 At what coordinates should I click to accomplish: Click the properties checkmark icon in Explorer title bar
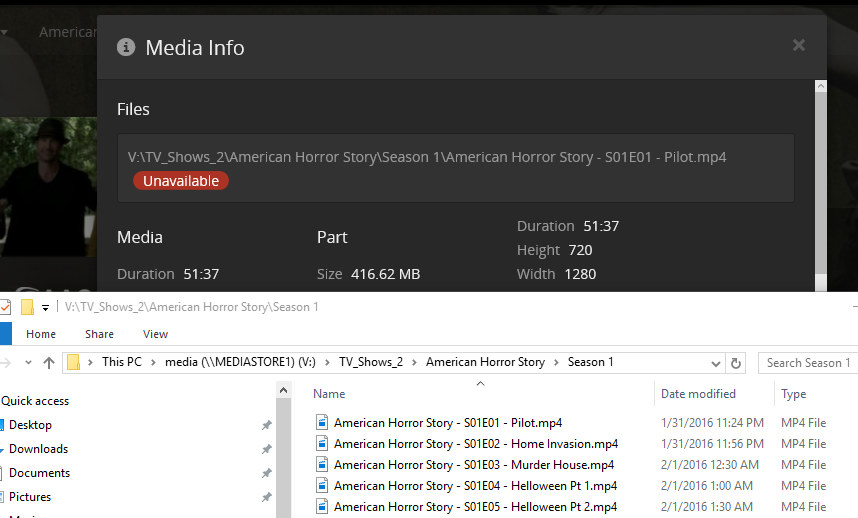[5, 307]
